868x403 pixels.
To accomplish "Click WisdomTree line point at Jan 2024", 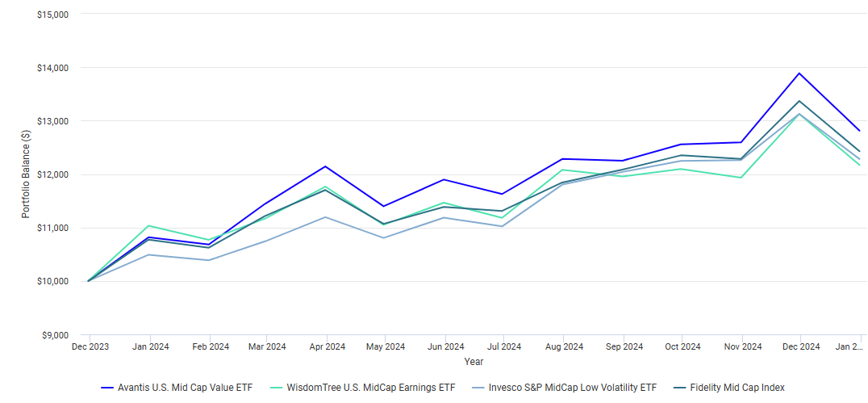I will [x=148, y=225].
